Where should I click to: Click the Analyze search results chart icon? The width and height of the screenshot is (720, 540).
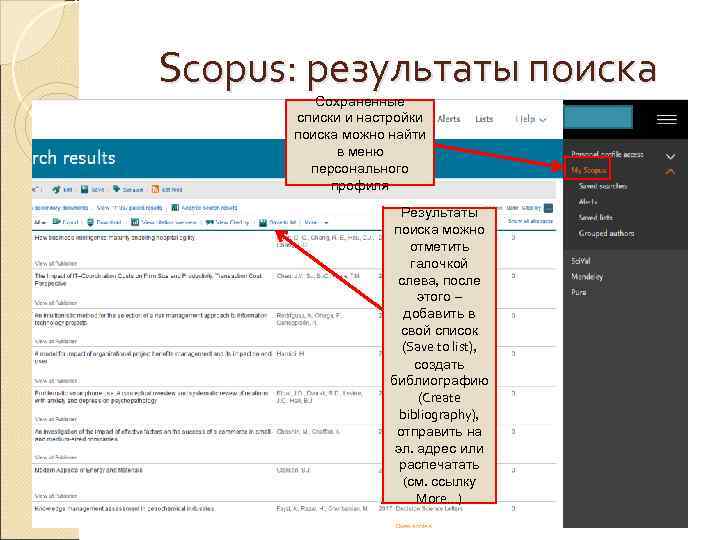(x=175, y=208)
